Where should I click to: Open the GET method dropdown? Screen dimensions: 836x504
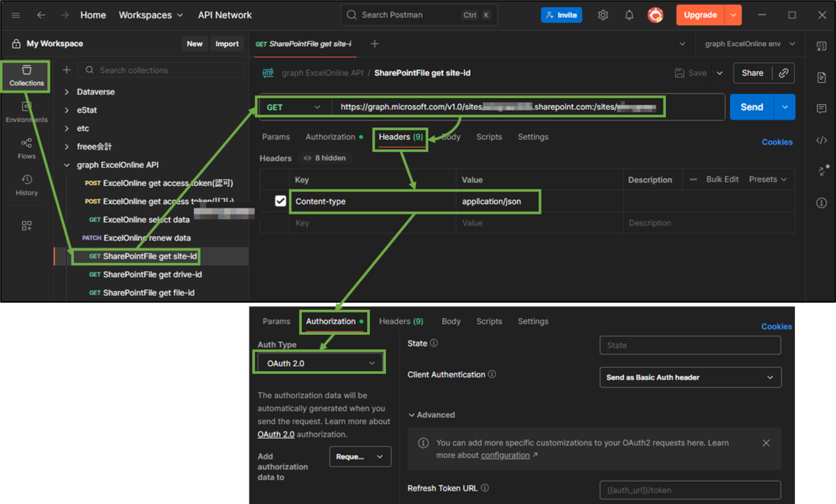295,107
